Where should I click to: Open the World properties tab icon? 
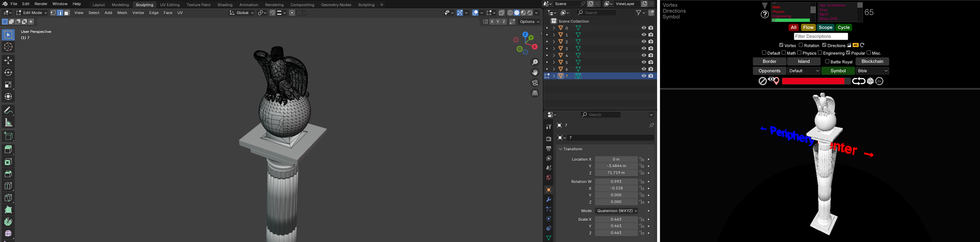(549, 178)
